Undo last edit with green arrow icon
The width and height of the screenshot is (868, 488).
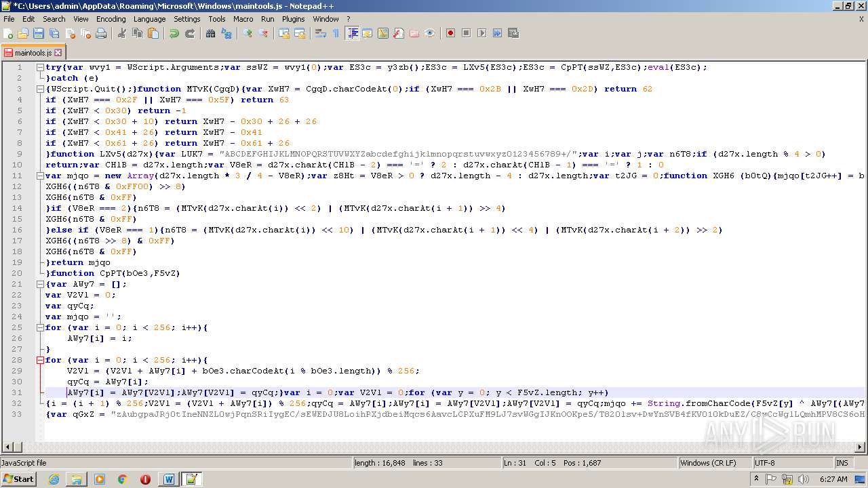[174, 33]
